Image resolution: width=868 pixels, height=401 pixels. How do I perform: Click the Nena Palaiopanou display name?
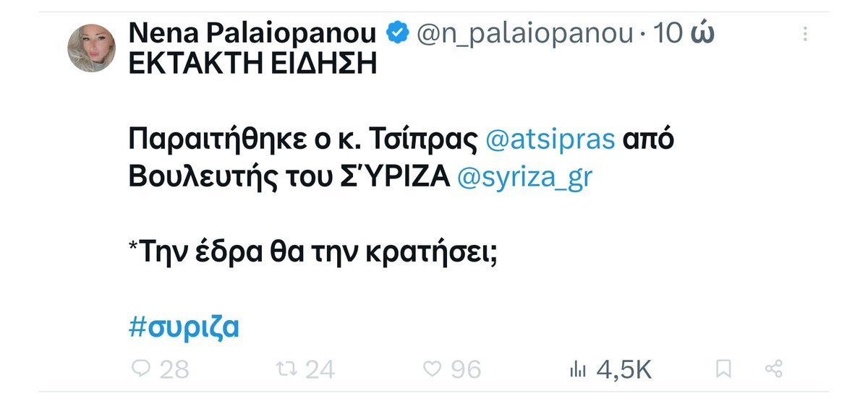(253, 33)
